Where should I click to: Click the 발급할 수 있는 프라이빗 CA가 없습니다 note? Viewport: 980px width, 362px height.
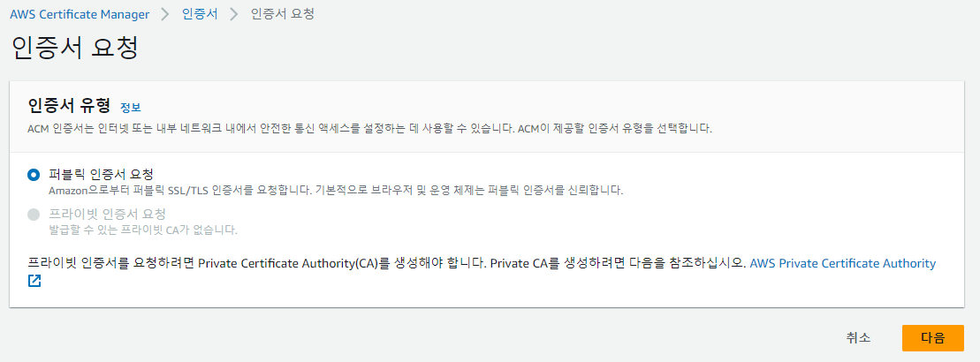[x=143, y=230]
